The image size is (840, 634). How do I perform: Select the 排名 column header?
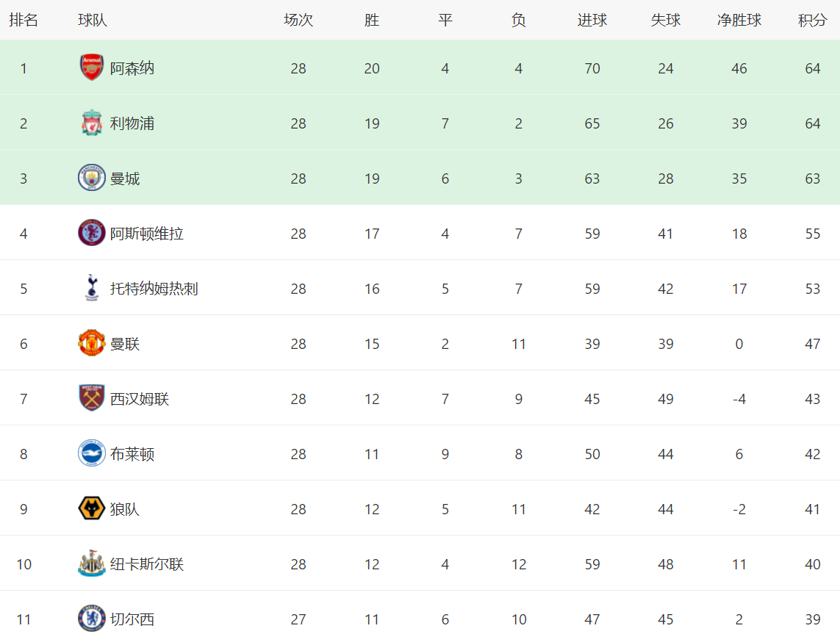click(24, 21)
